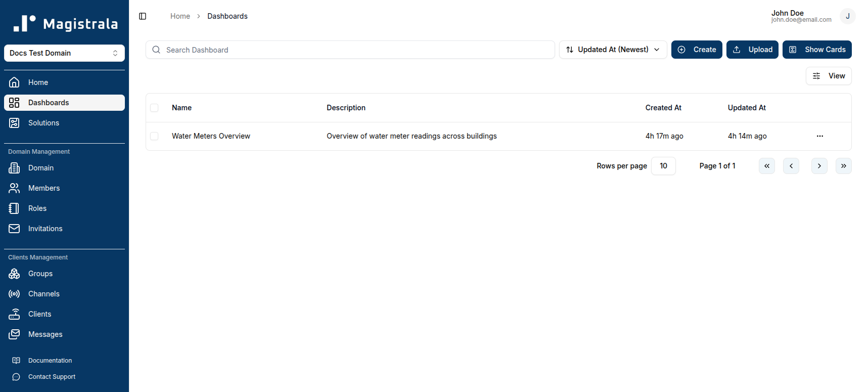Open the View columns options
This screenshot has height=392, width=868.
point(829,76)
